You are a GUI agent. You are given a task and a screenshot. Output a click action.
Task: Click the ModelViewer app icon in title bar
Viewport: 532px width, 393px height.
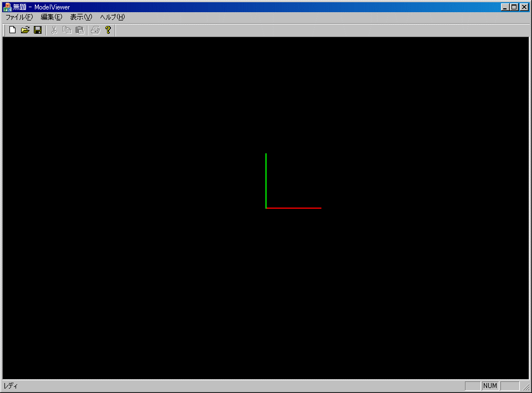(7, 7)
